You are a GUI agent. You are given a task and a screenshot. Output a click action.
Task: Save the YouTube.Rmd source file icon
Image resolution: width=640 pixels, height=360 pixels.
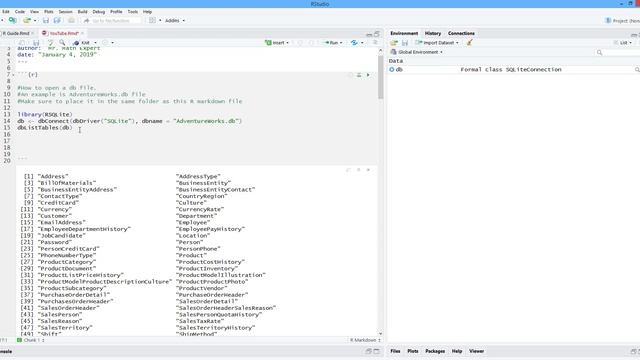(x=36, y=43)
